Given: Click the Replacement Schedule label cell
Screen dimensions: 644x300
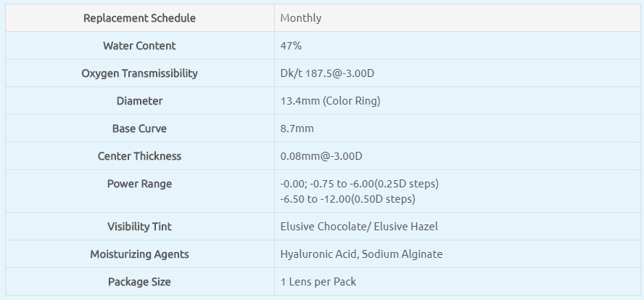Looking at the screenshot, I should [139, 18].
